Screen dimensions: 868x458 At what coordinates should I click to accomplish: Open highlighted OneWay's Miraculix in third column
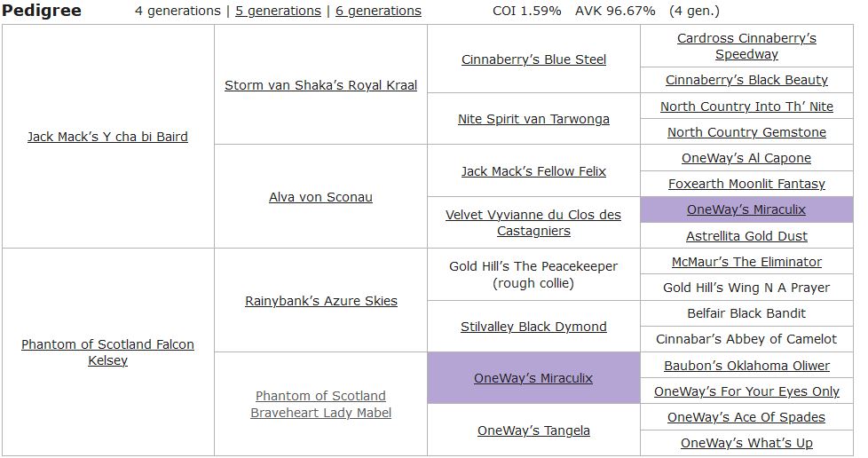533,378
